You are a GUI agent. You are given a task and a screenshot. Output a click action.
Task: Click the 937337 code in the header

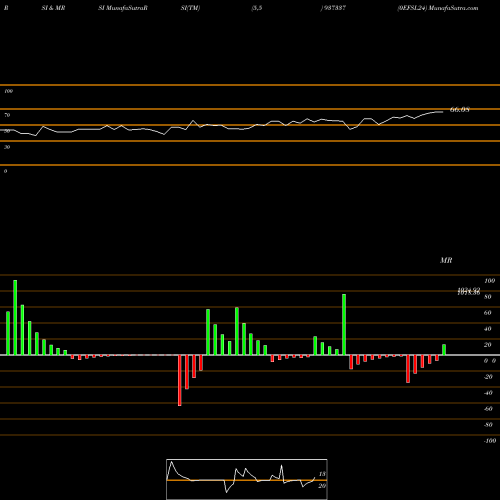click(x=334, y=8)
